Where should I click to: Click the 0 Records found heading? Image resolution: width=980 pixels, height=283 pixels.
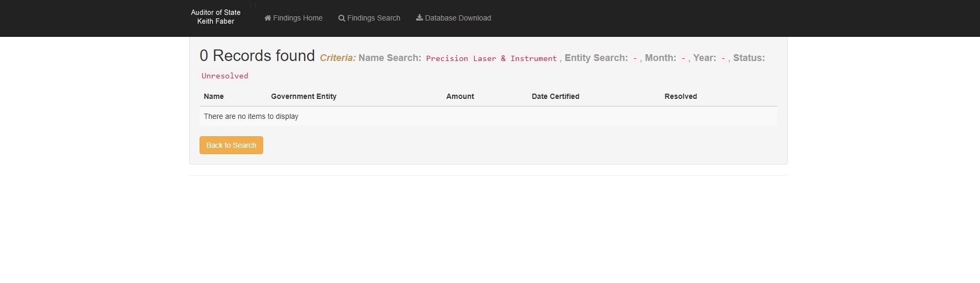pos(257,56)
